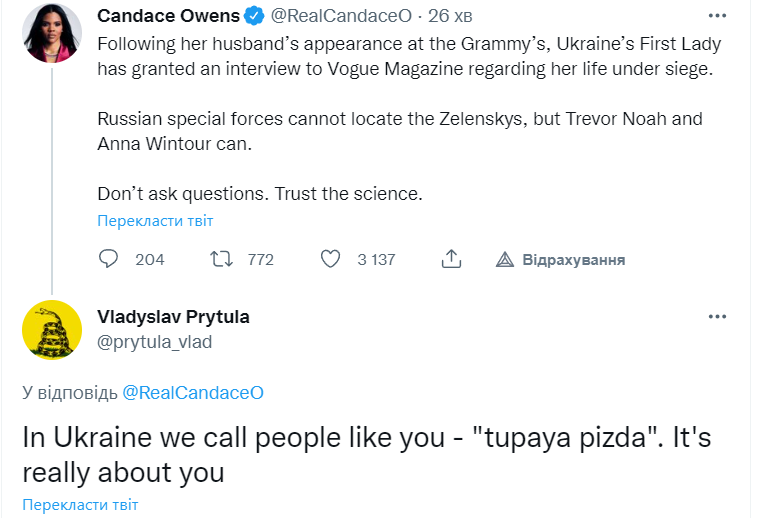View tweet analytics bar-chart icon
This screenshot has width=772, height=518.
point(505,260)
